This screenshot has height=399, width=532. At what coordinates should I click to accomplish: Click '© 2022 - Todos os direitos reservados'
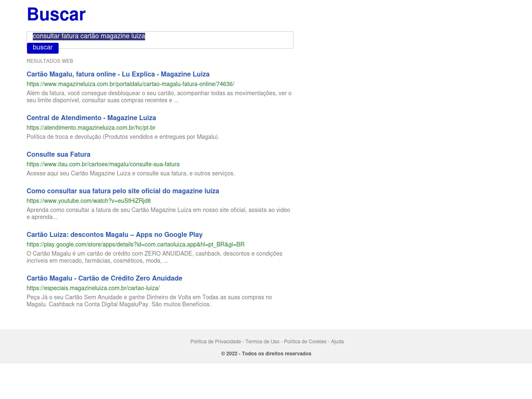266,354
